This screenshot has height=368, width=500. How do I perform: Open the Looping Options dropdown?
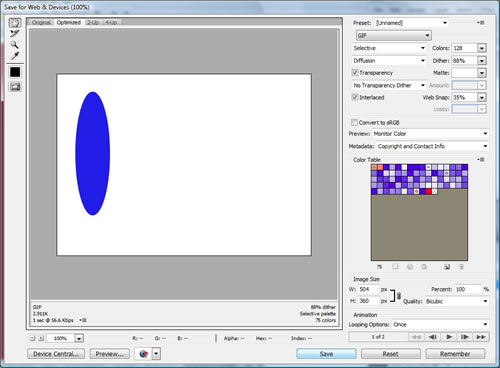pyautogui.click(x=440, y=324)
